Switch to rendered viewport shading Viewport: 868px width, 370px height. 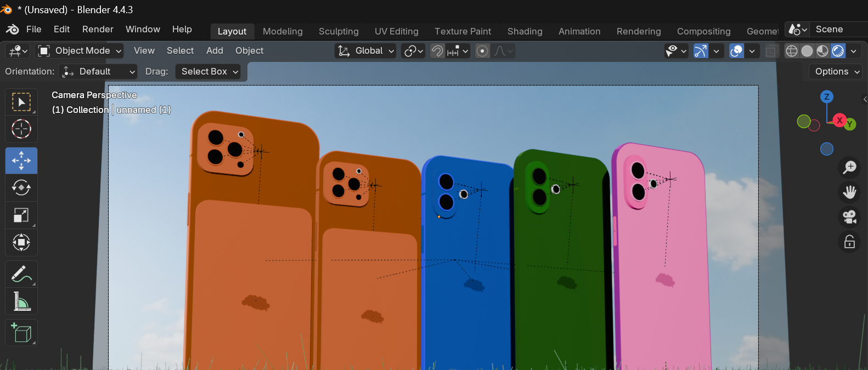click(x=838, y=51)
